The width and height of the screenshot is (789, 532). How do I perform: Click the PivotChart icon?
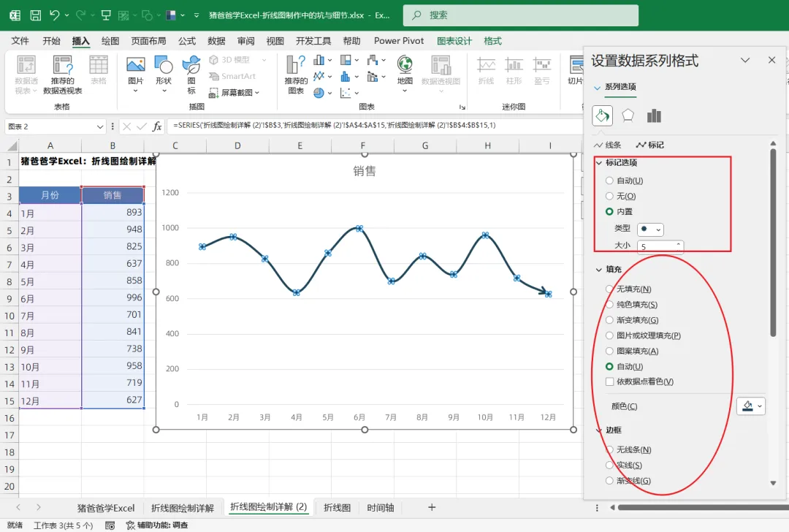point(441,65)
